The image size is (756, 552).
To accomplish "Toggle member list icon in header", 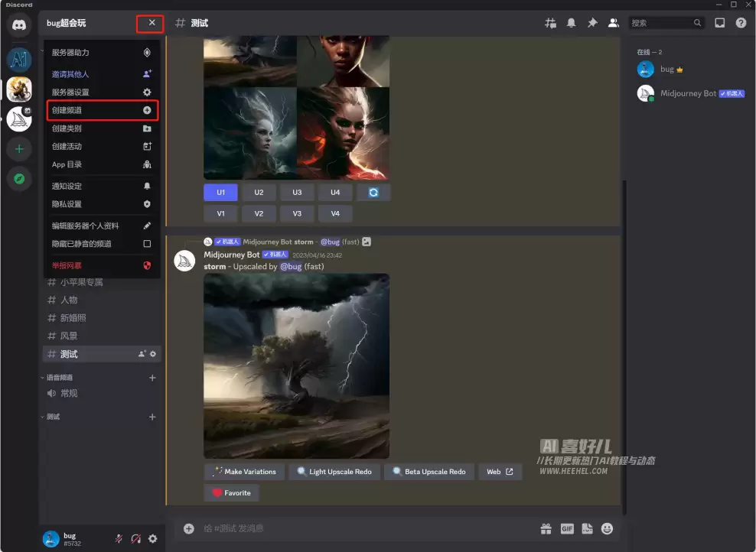I will click(x=613, y=23).
